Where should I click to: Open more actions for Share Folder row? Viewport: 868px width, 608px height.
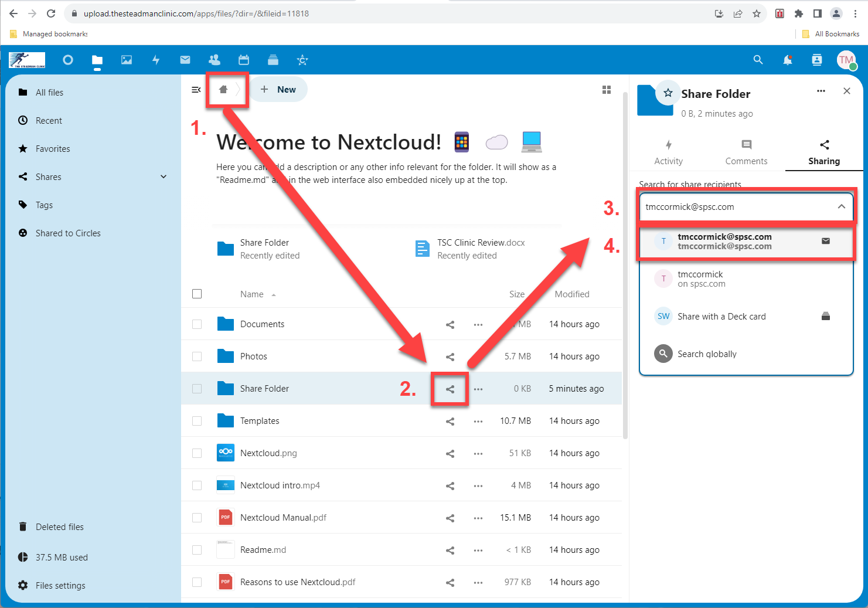pos(478,389)
